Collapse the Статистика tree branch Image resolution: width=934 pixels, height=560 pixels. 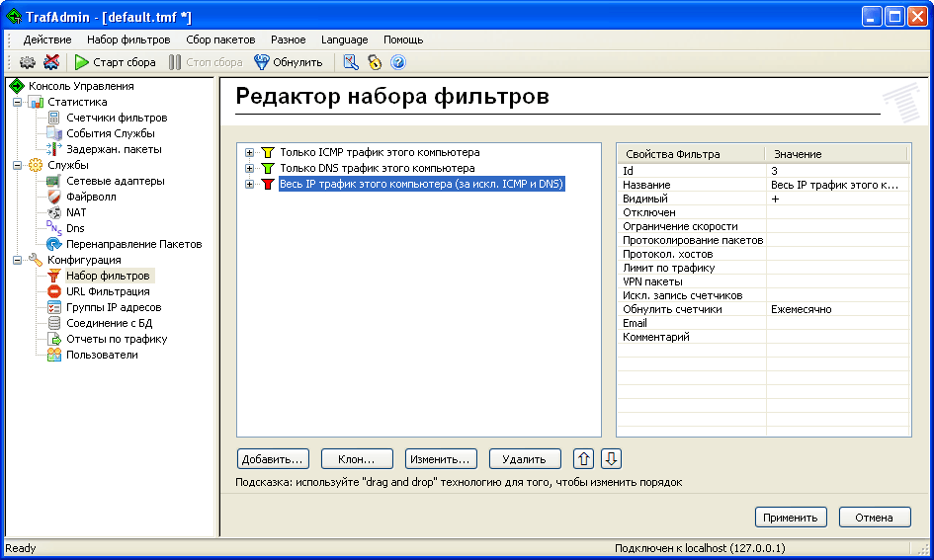17,102
